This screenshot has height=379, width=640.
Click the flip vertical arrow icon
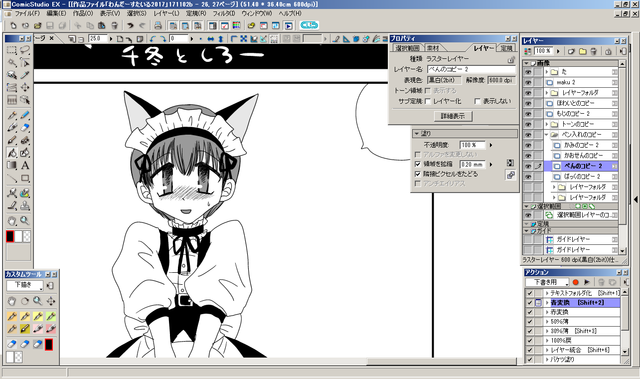(220, 39)
